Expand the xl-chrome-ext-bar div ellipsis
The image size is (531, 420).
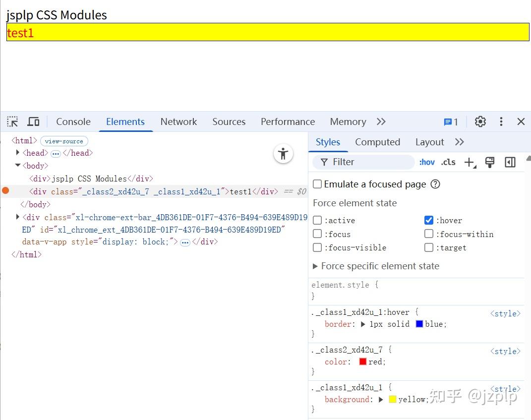coord(185,242)
